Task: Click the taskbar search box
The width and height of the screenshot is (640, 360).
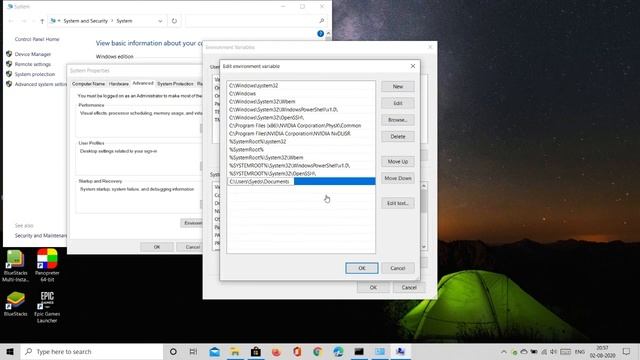Action: (92, 351)
